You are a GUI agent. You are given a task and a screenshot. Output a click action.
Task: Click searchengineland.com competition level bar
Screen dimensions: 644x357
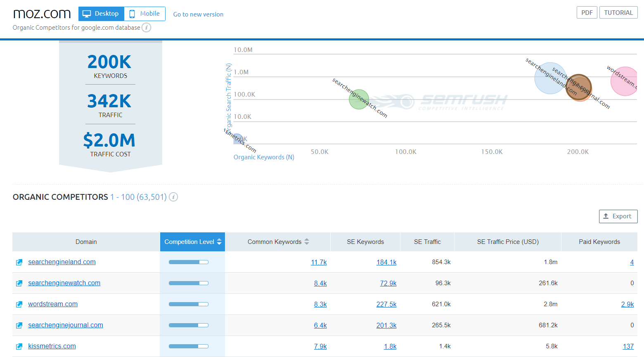tap(189, 262)
